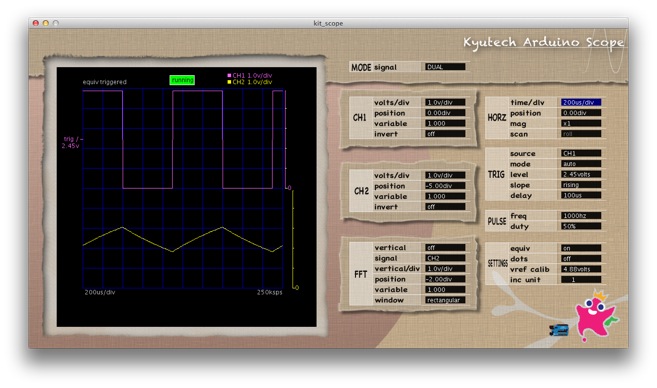Image resolution: width=657 pixels, height=388 pixels.
Task: Toggle CH2 invert off setting
Action: click(445, 207)
